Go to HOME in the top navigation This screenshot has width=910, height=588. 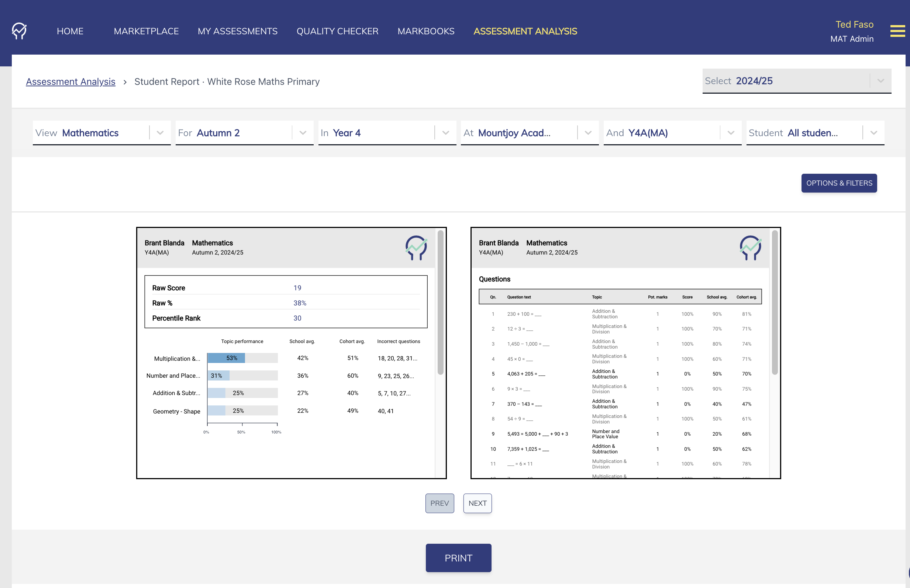pos(70,31)
